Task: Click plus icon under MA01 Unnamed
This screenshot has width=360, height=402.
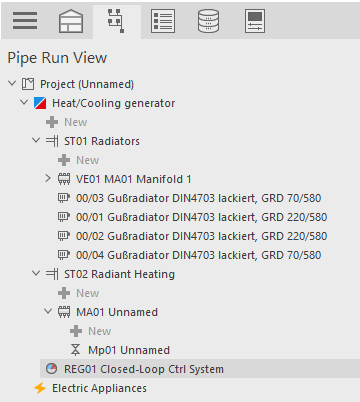Action: [x=76, y=331]
